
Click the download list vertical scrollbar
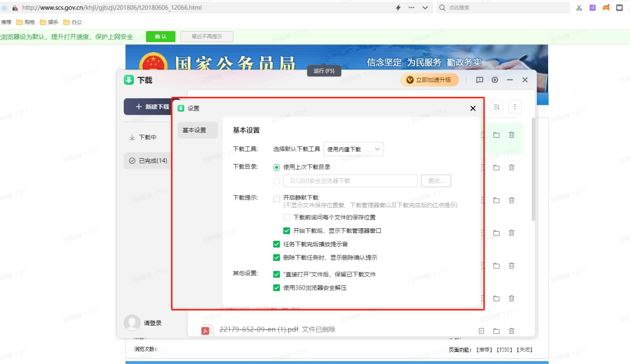click(x=534, y=169)
